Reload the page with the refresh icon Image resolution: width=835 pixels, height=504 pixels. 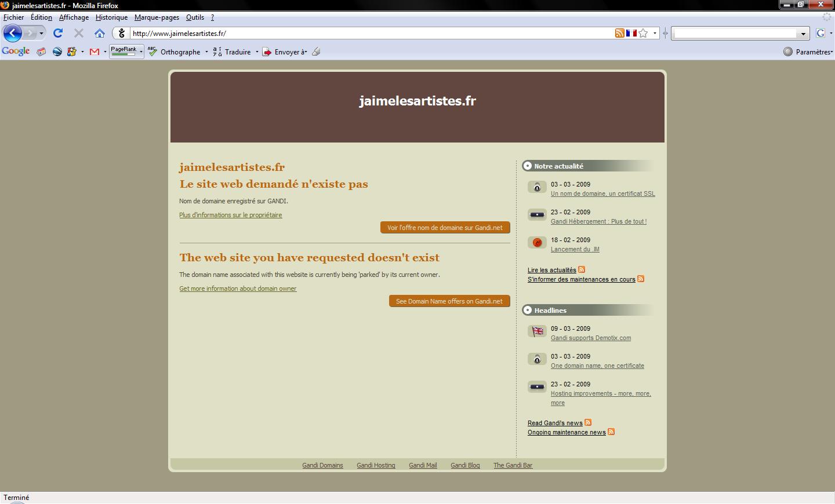[58, 33]
